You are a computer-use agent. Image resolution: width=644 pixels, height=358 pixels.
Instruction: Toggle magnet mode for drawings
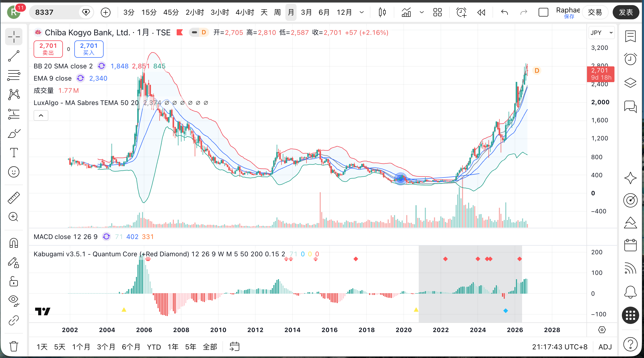point(14,243)
